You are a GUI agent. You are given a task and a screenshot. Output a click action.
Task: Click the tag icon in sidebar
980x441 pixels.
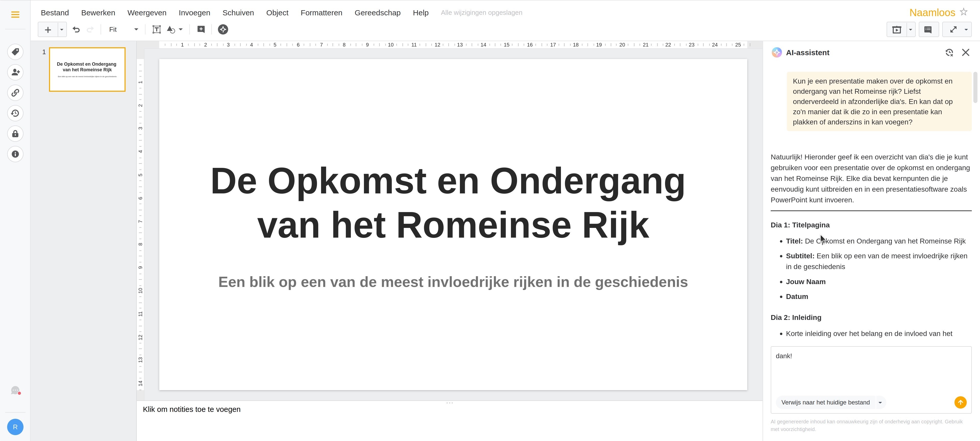[x=15, y=52]
